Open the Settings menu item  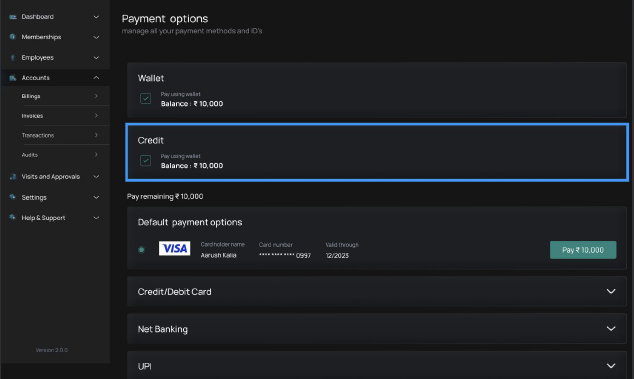tap(55, 197)
